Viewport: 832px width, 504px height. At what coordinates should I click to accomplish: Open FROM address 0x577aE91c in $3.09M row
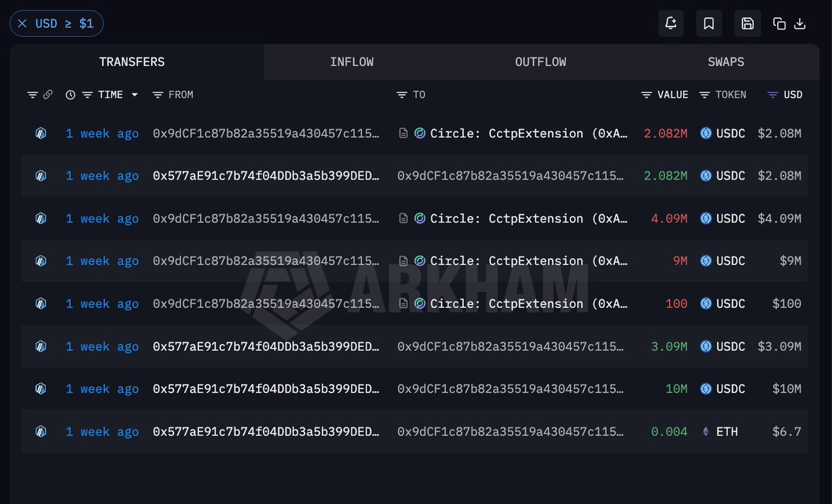tap(266, 346)
